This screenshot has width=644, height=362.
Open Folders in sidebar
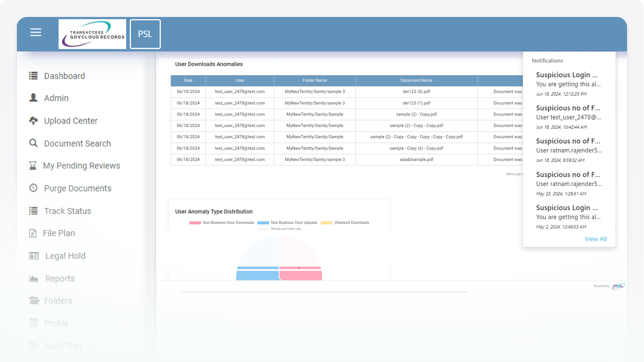click(58, 301)
